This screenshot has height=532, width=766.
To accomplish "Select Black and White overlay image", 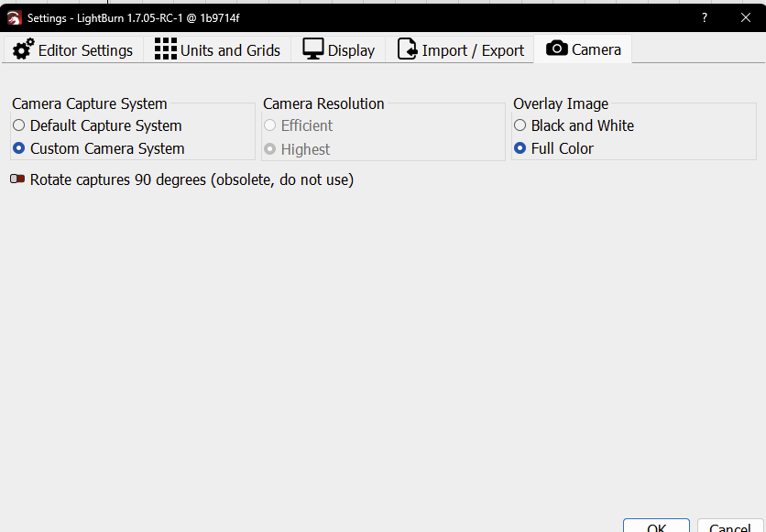I will [x=520, y=125].
